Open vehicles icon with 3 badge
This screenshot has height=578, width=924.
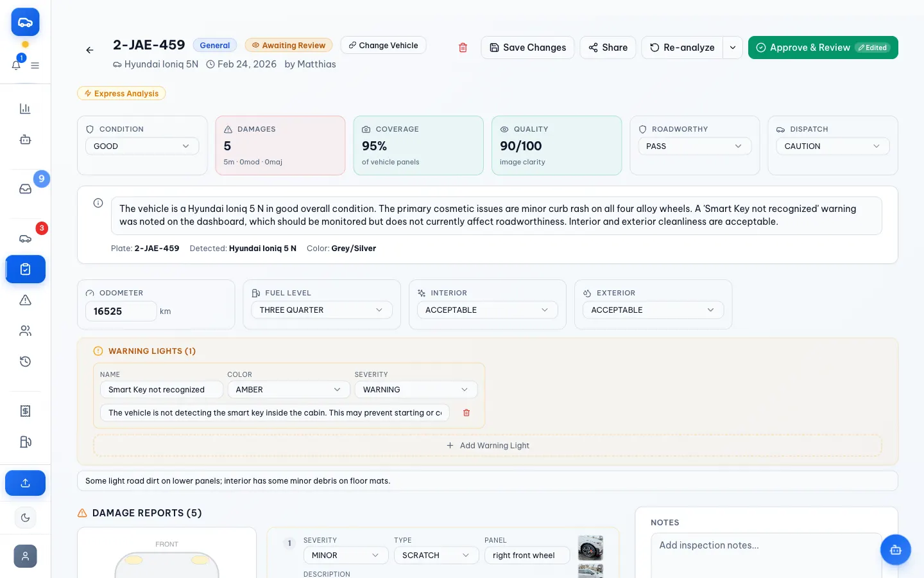[x=25, y=238]
